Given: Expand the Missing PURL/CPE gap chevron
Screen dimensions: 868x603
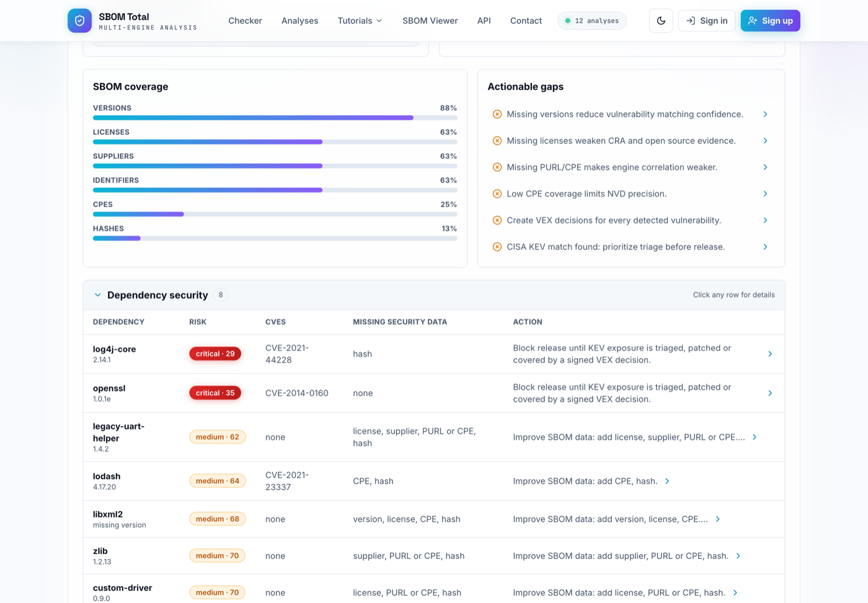Looking at the screenshot, I should tap(765, 167).
